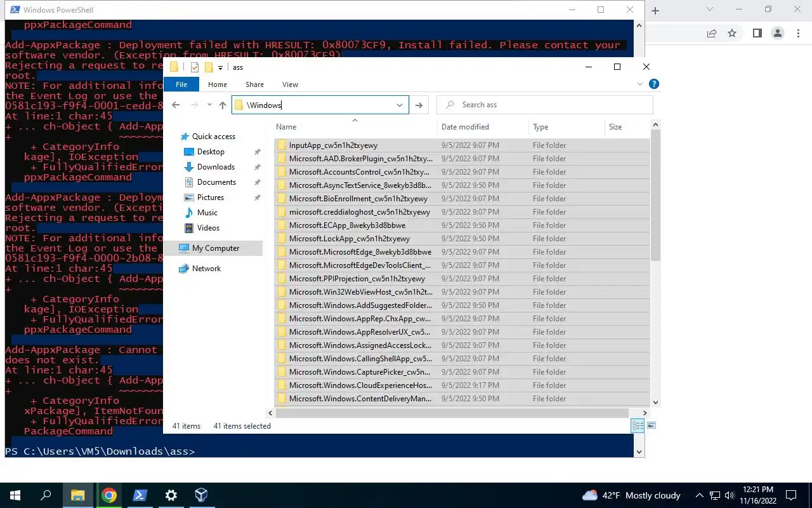Open new tab in Chrome window

(655, 11)
